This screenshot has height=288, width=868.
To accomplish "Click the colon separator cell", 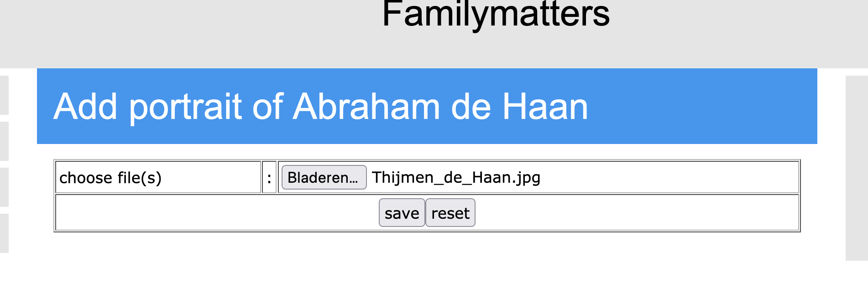I will tap(269, 178).
